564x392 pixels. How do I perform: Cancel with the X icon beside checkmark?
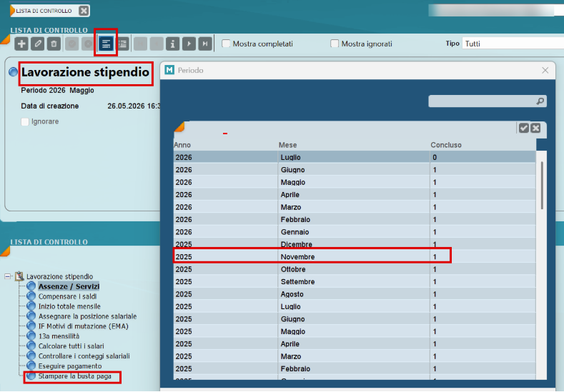(x=535, y=128)
